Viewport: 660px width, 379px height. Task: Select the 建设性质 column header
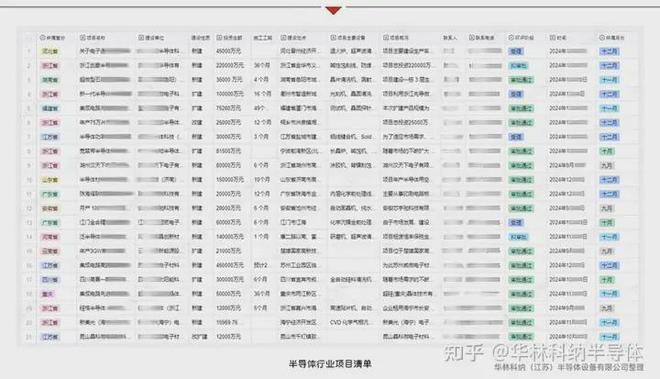click(x=200, y=37)
